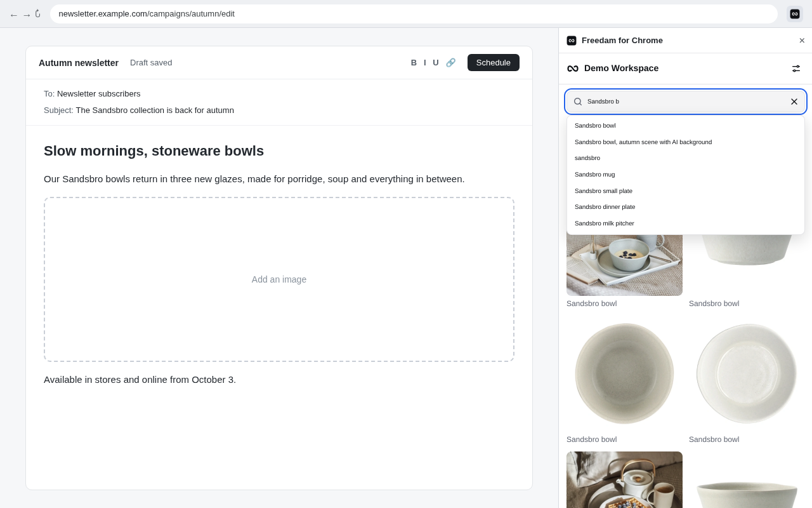Toggle bold formatting in newsletter toolbar
The image size is (812, 508).
click(x=414, y=63)
